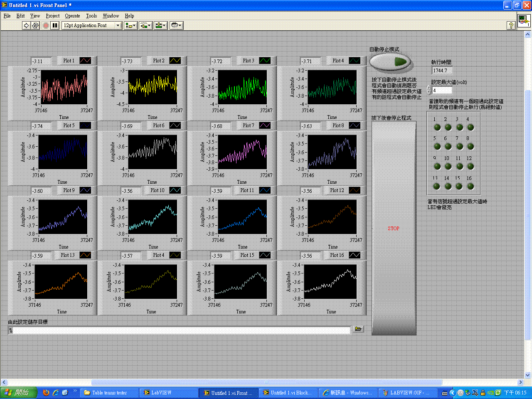532x399 pixels.
Task: Click the 設定最大值 volt input field
Action: (x=442, y=90)
